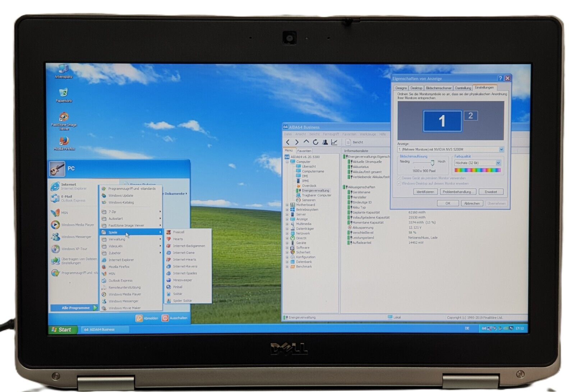Click the AIDA64 back arrow toolbar icon
This screenshot has height=392, width=575.
tap(288, 142)
